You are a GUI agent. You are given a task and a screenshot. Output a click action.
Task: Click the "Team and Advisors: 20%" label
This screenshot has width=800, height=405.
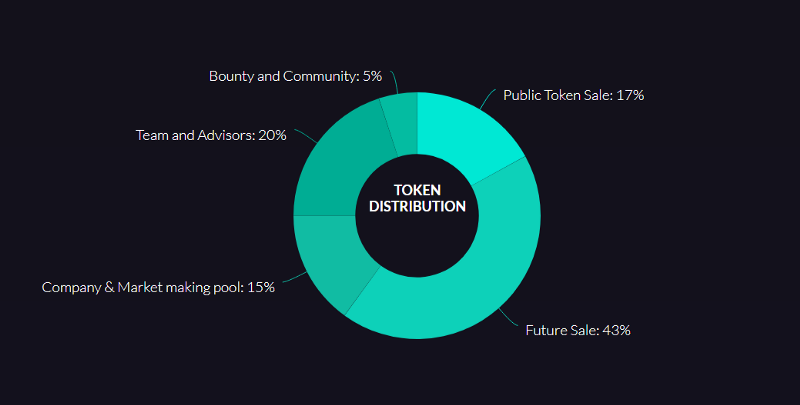pos(211,135)
